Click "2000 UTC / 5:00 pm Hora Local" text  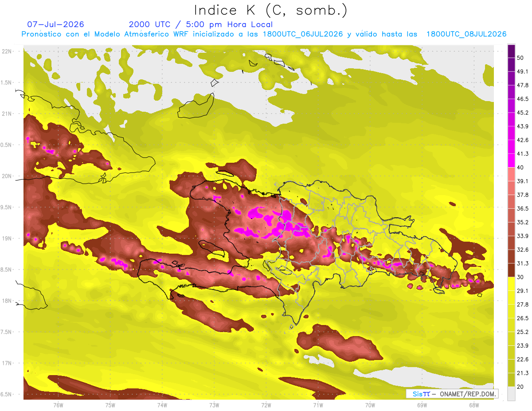[x=201, y=24]
